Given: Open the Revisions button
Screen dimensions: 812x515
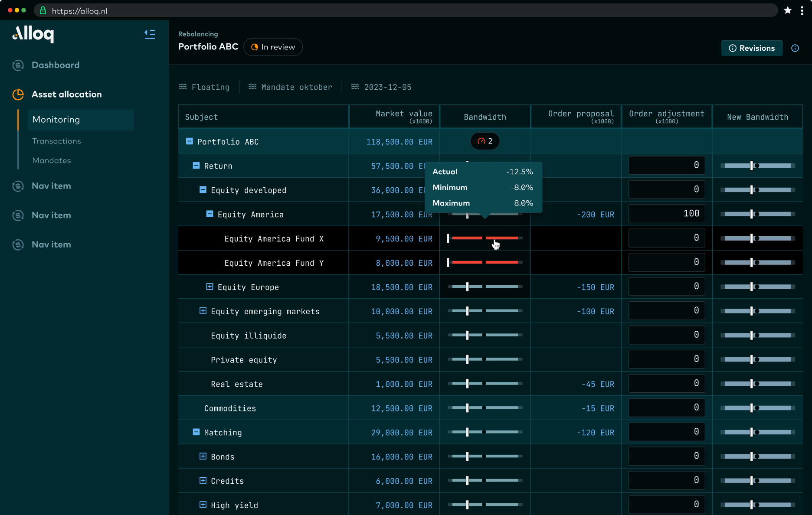Looking at the screenshot, I should click(x=752, y=48).
